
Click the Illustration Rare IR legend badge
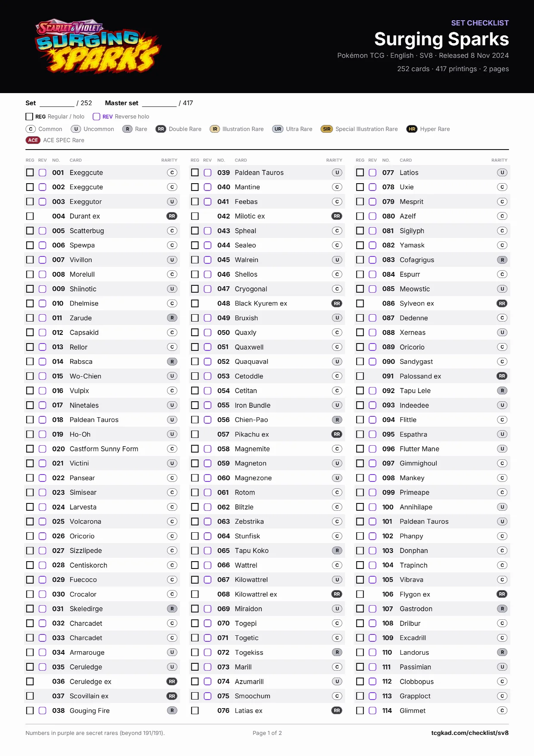point(214,129)
